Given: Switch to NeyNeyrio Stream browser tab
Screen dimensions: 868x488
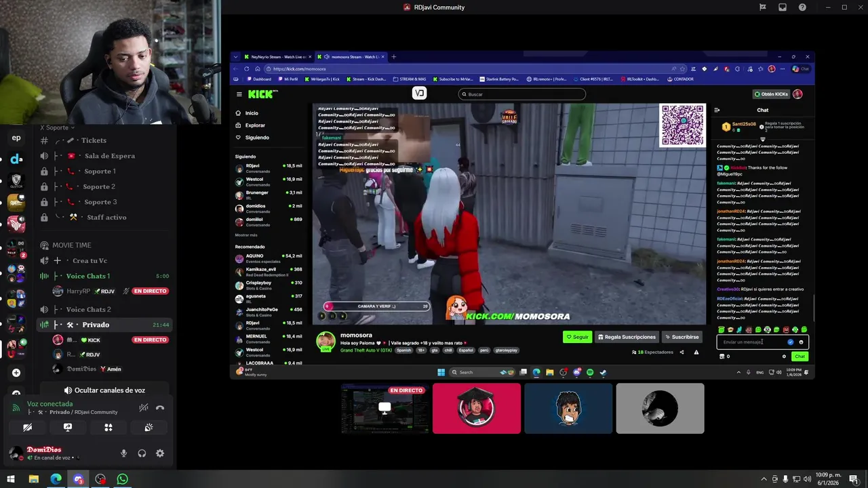Looking at the screenshot, I should click(x=279, y=57).
